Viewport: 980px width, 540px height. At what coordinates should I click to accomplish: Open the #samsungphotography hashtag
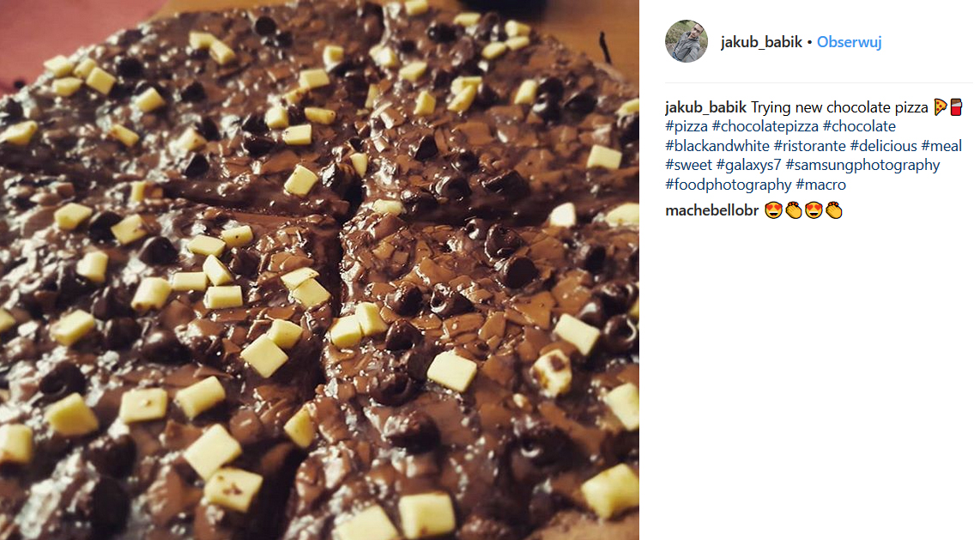[862, 166]
